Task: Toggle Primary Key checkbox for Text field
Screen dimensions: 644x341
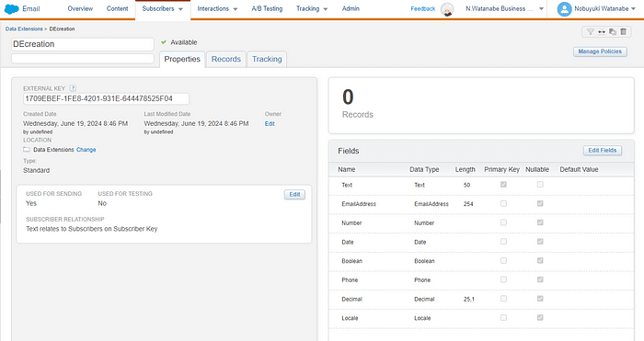Action: click(503, 185)
